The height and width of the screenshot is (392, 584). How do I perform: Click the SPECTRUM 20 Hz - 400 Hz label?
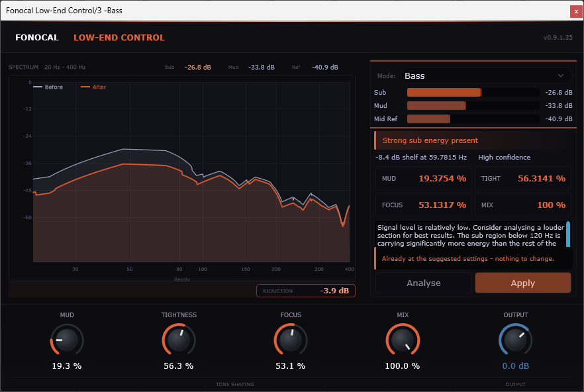pos(47,67)
